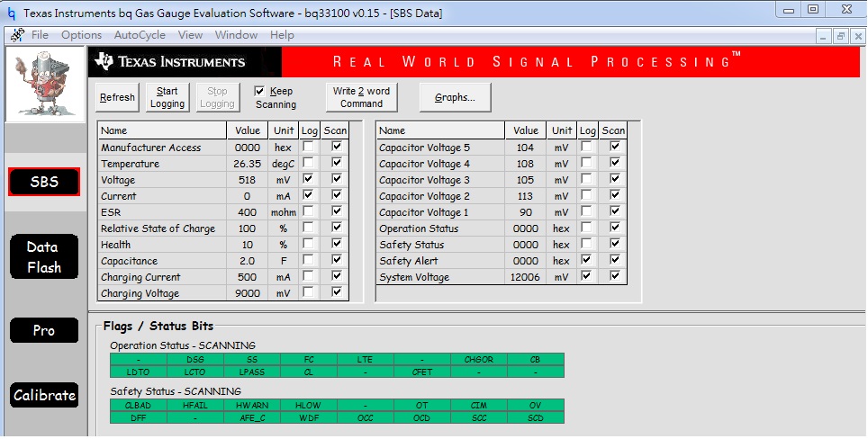Disable Log checkbox for Current
Viewport: 868px width, 439px height.
[x=308, y=194]
